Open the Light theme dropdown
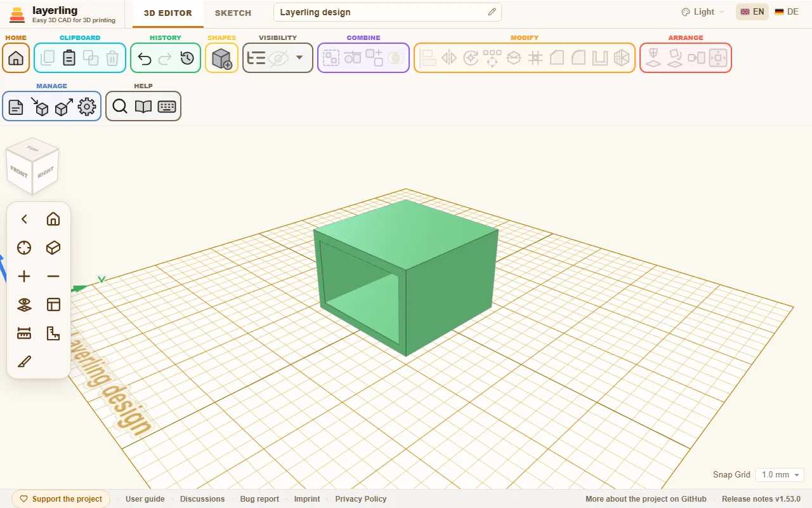This screenshot has width=812, height=508. click(702, 12)
